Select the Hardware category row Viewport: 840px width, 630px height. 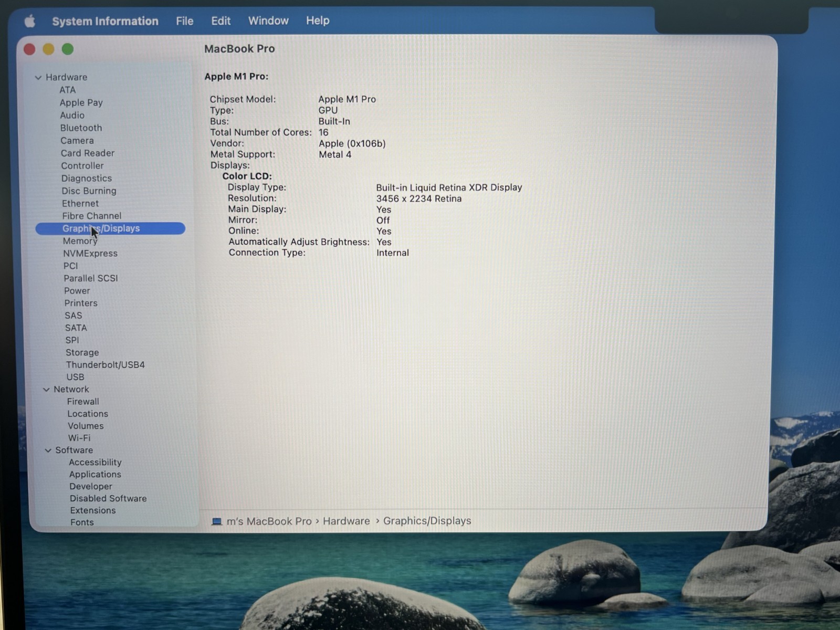[x=67, y=77]
